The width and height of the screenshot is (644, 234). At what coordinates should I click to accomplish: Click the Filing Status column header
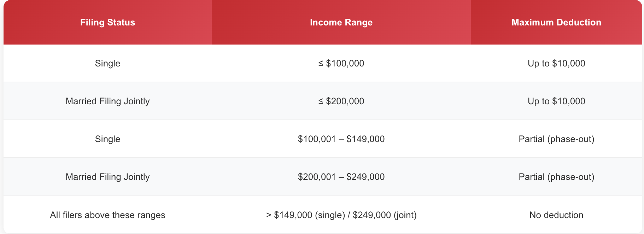(x=107, y=22)
